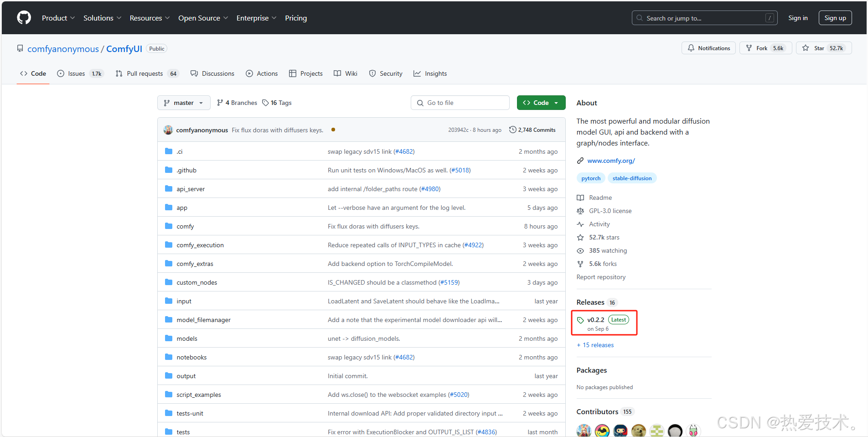
Task: Switch to the Issues tab
Action: (80, 73)
